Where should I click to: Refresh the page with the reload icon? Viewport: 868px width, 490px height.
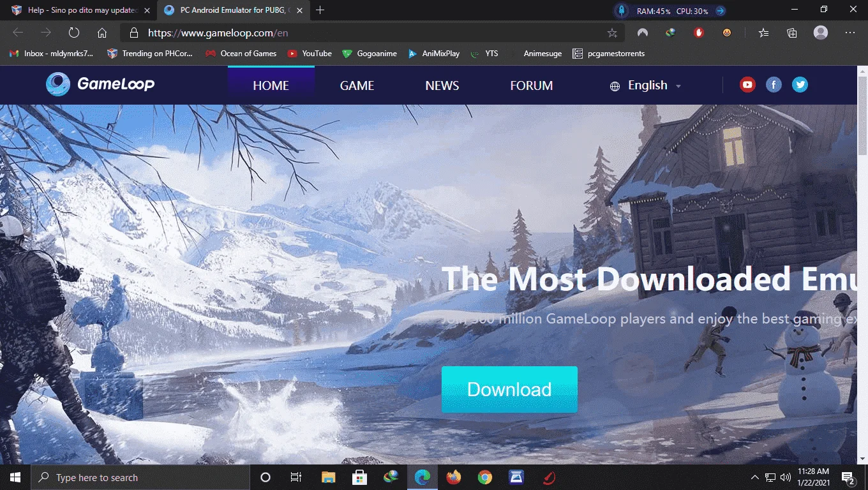73,33
